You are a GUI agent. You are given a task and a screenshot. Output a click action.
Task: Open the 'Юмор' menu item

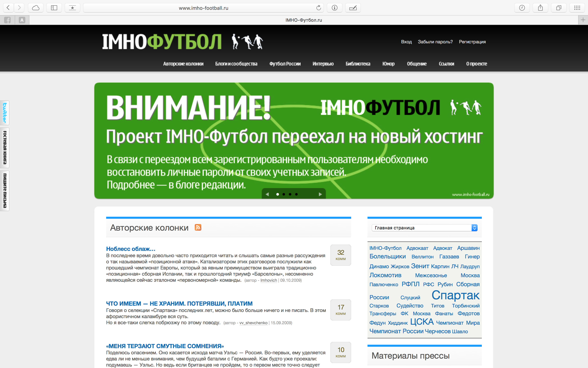[389, 64]
